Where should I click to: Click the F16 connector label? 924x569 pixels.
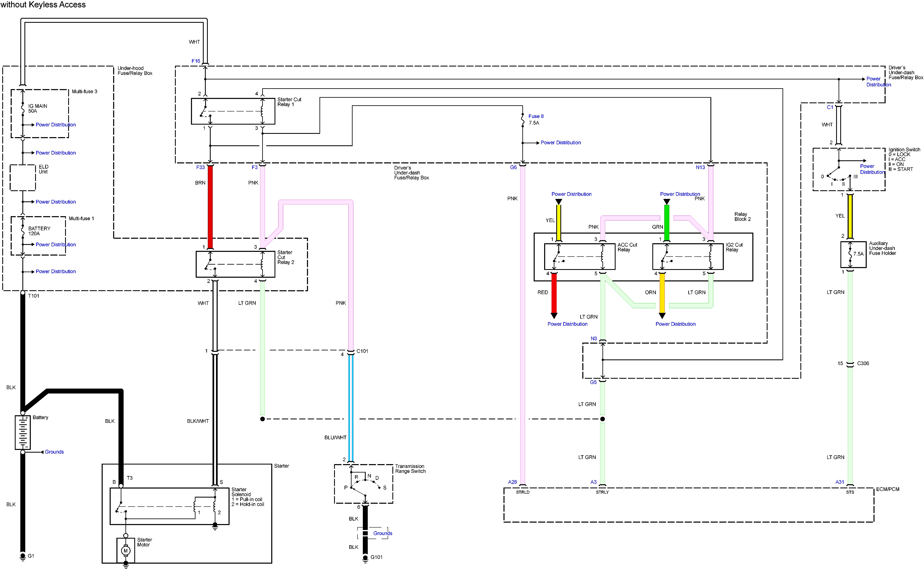pyautogui.click(x=196, y=61)
